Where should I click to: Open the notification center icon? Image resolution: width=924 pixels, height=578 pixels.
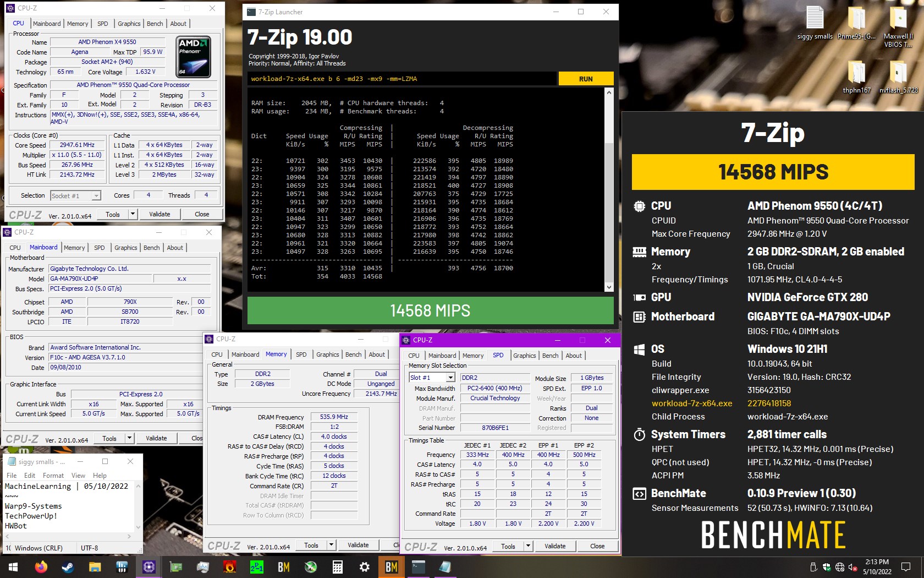906,567
